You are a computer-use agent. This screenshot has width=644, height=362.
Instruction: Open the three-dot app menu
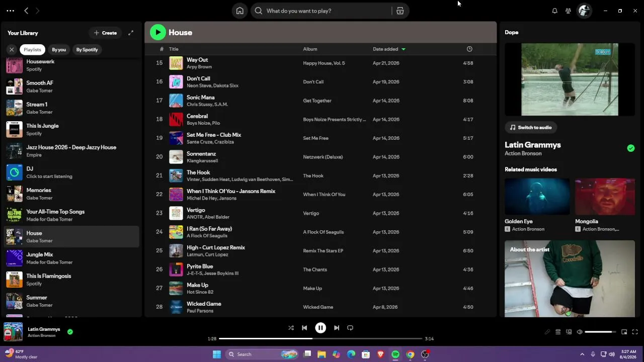pyautogui.click(x=10, y=11)
